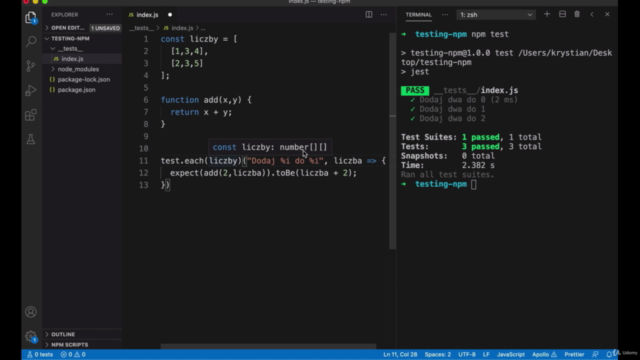Viewport: 640px width, 360px height.
Task: Click '3 passed' on the Tests line
Action: coord(480,147)
